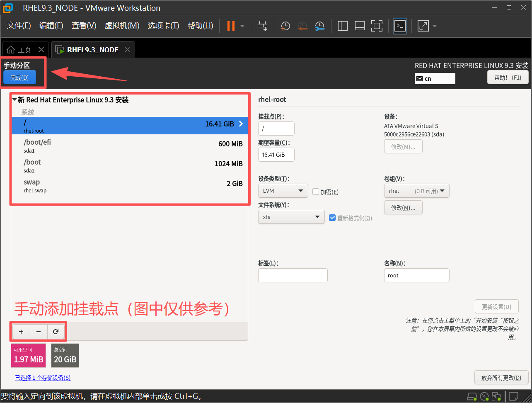Pause the virtual machine with orange pause icon
The height and width of the screenshot is (403, 532).
pyautogui.click(x=231, y=26)
